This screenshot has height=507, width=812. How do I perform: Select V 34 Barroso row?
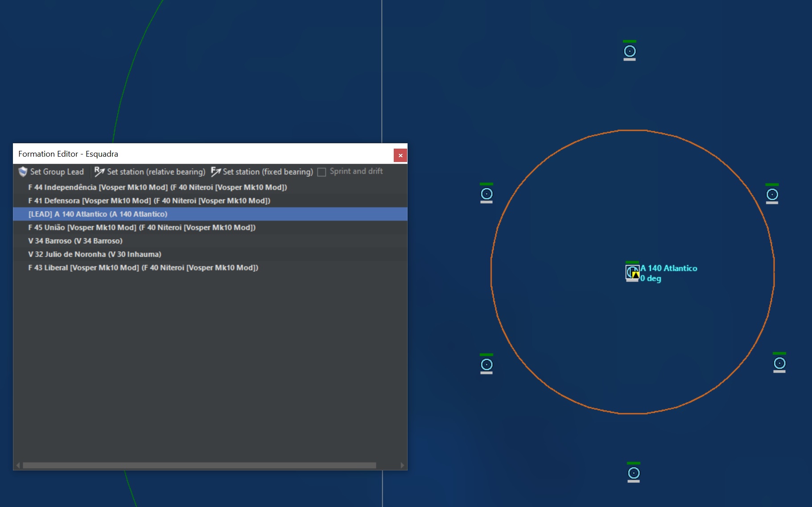[x=210, y=241]
